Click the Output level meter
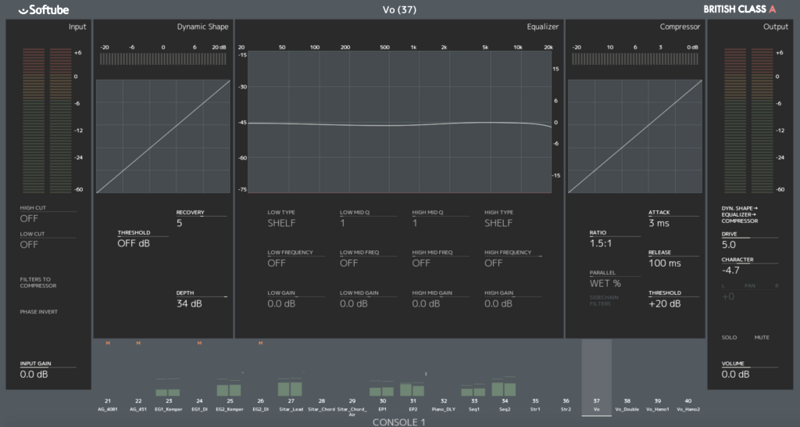 [748, 121]
